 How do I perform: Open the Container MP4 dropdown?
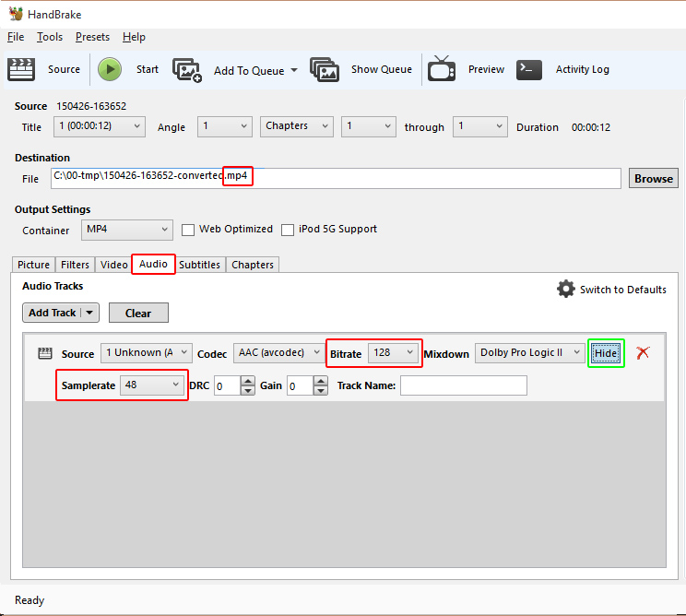click(x=127, y=230)
